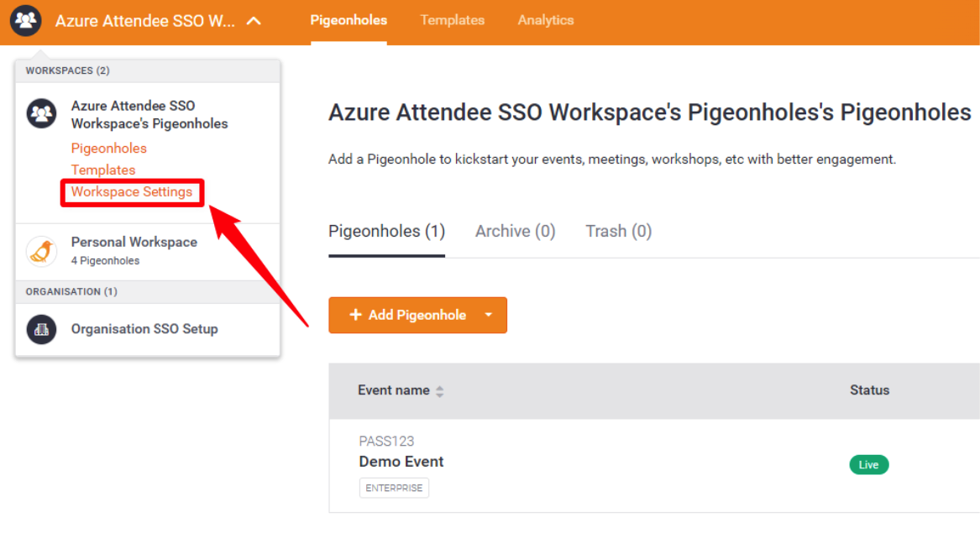Open the Templates top navigation tab
This screenshot has width=980, height=533.
pos(452,21)
